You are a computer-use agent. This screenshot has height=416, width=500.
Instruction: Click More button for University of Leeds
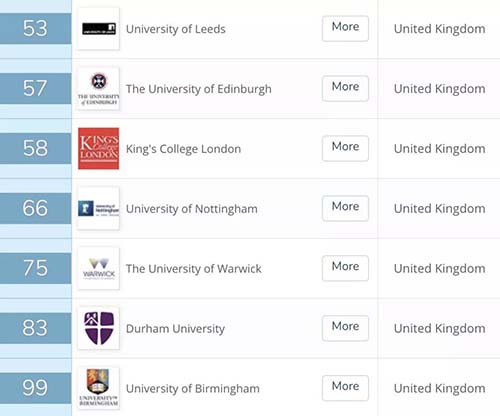pos(345,28)
